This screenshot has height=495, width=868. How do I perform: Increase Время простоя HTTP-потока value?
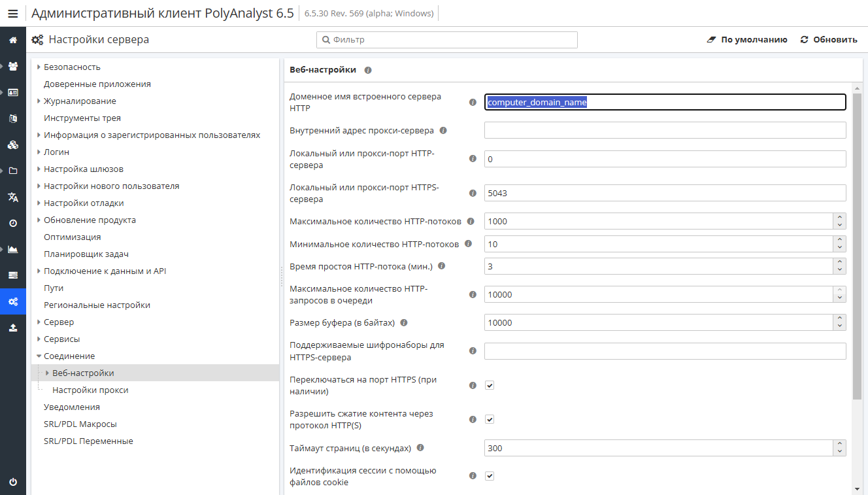coord(840,262)
